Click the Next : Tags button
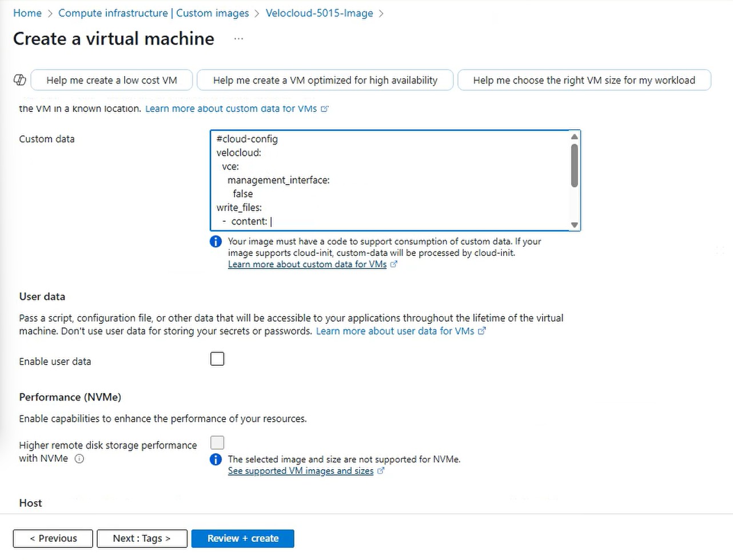733x560 pixels. (142, 538)
